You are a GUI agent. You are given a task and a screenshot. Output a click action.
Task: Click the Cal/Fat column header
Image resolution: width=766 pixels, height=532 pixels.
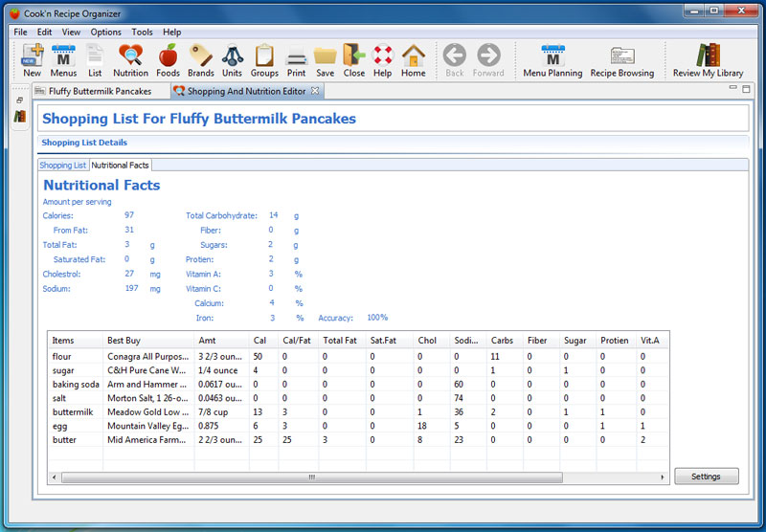pos(298,341)
